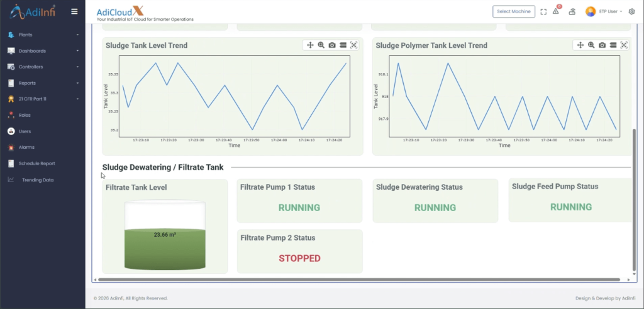This screenshot has height=309, width=644.
Task: Click the Sludge Polymer Tank Level Trend title
Action: [431, 46]
